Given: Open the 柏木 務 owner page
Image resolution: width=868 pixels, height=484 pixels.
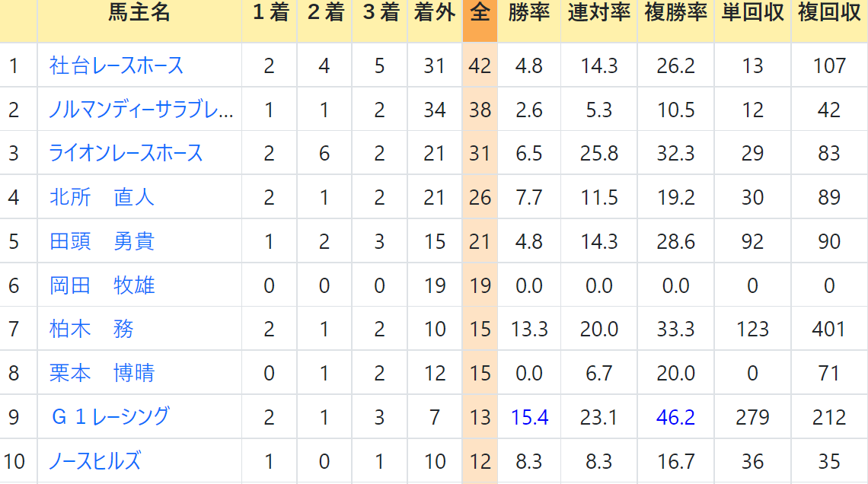Looking at the screenshot, I should [x=91, y=329].
